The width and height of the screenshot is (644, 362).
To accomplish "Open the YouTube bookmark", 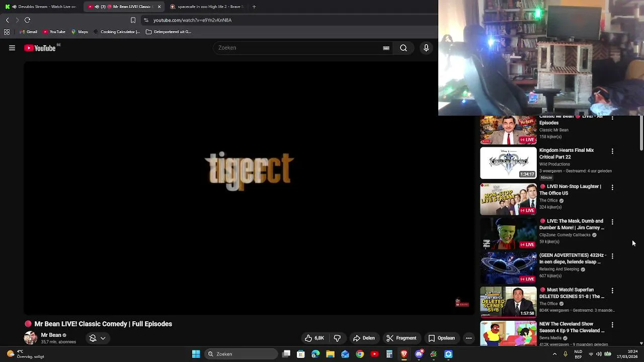I will [54, 32].
